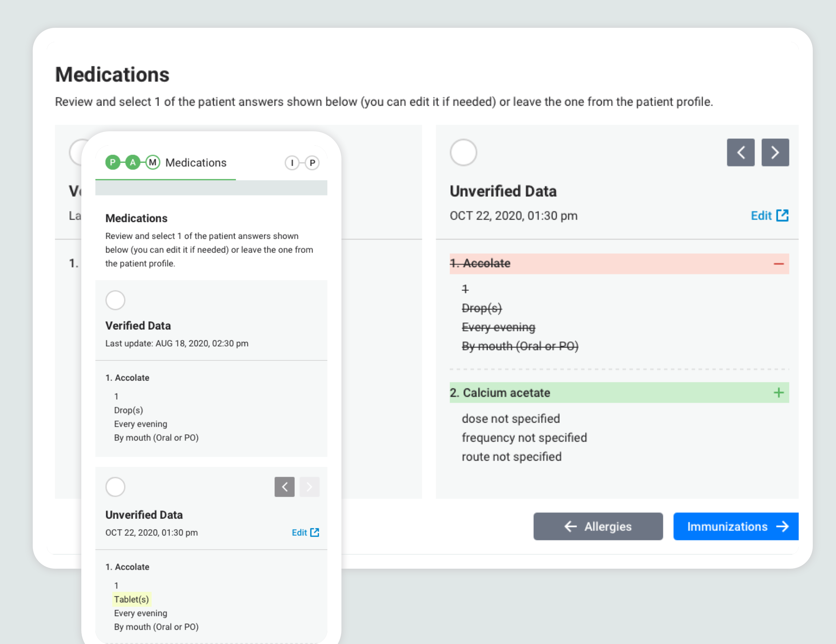Click the P step in the PAM progress tracker

point(113,162)
